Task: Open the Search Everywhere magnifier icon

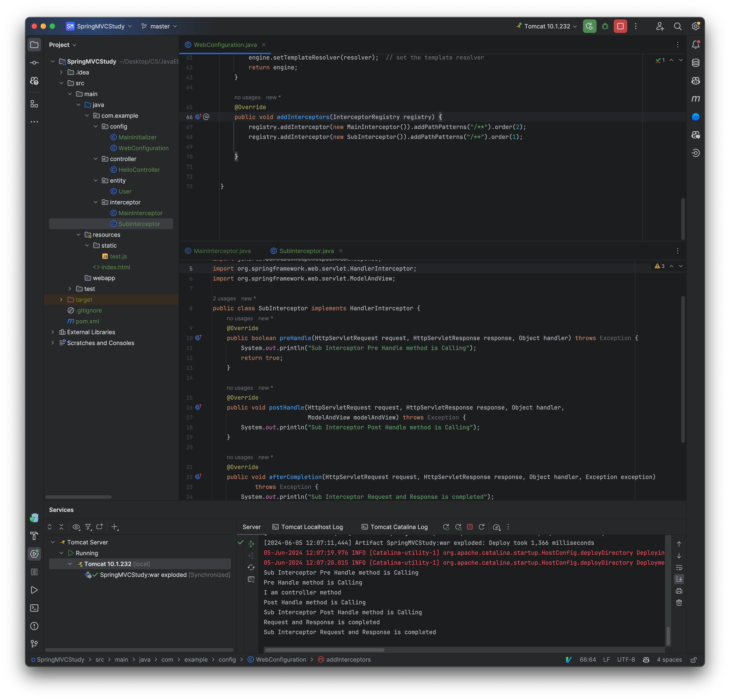Action: tap(677, 26)
